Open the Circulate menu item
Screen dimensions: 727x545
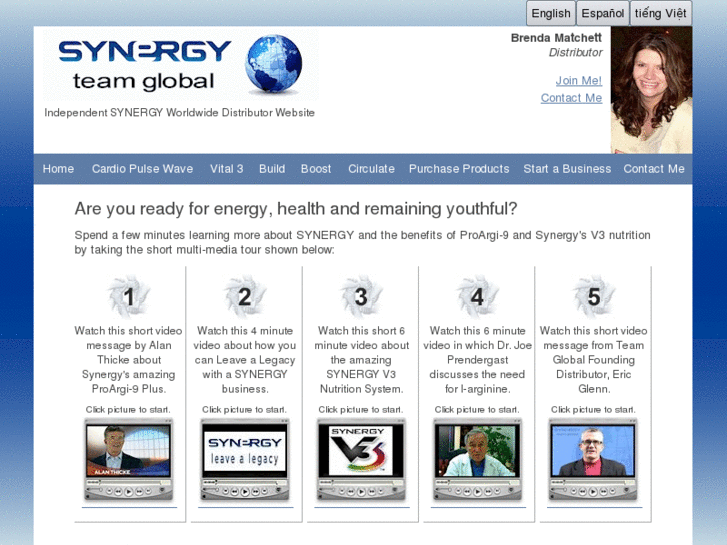point(371,169)
